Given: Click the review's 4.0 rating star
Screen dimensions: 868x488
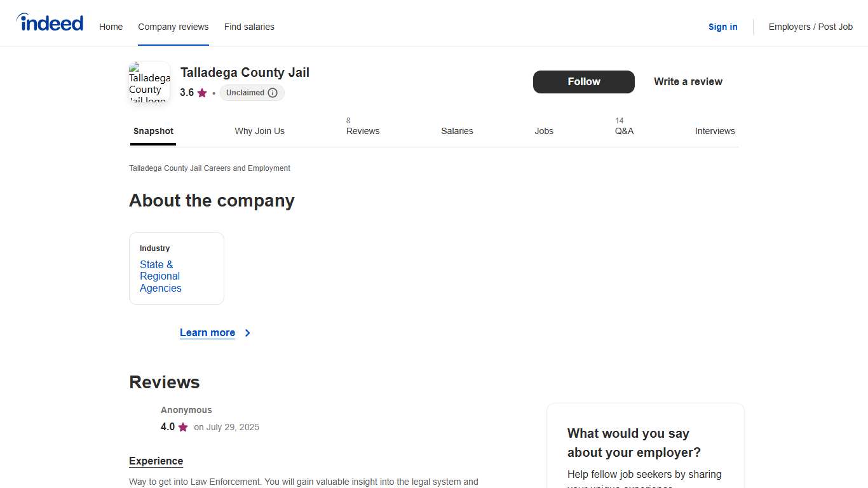Looking at the screenshot, I should tap(183, 427).
